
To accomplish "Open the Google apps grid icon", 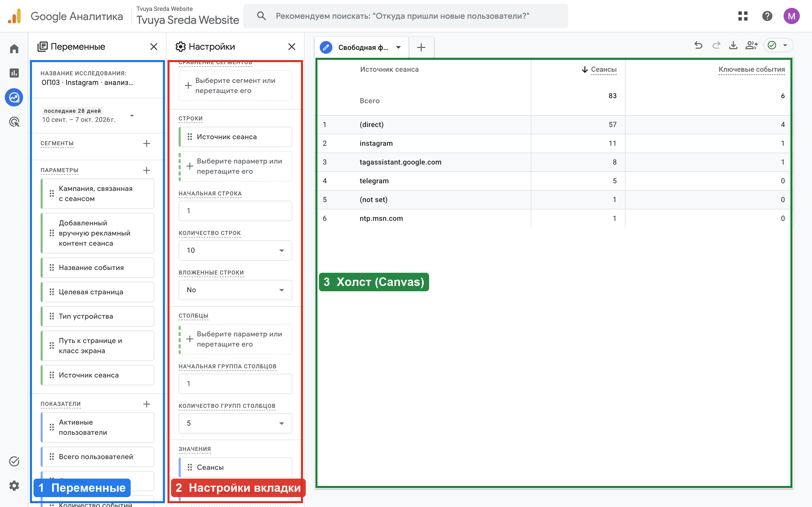I will click(743, 16).
